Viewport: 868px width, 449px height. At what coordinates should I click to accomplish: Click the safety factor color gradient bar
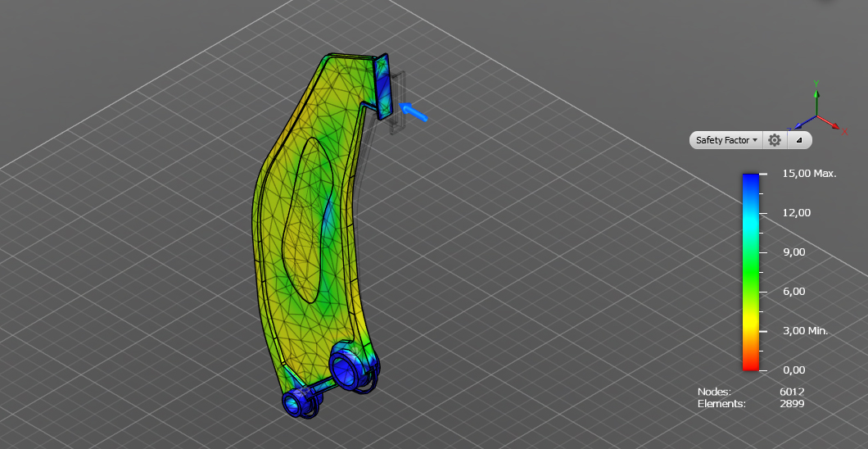(x=751, y=272)
